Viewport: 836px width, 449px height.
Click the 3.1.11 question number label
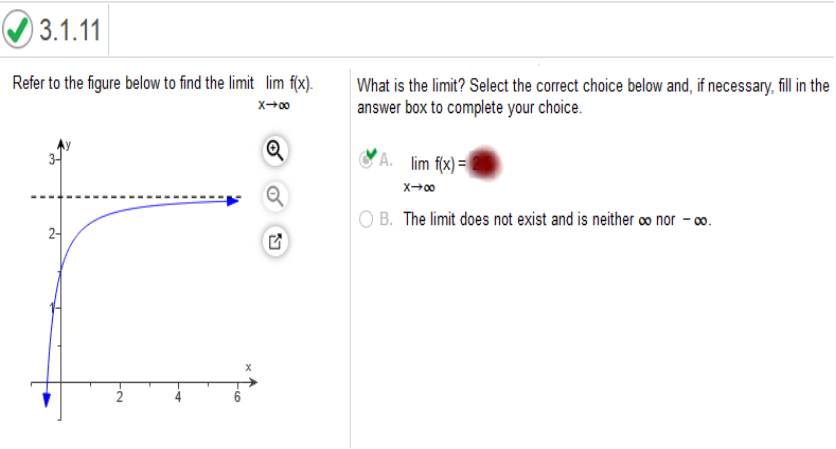tap(68, 32)
